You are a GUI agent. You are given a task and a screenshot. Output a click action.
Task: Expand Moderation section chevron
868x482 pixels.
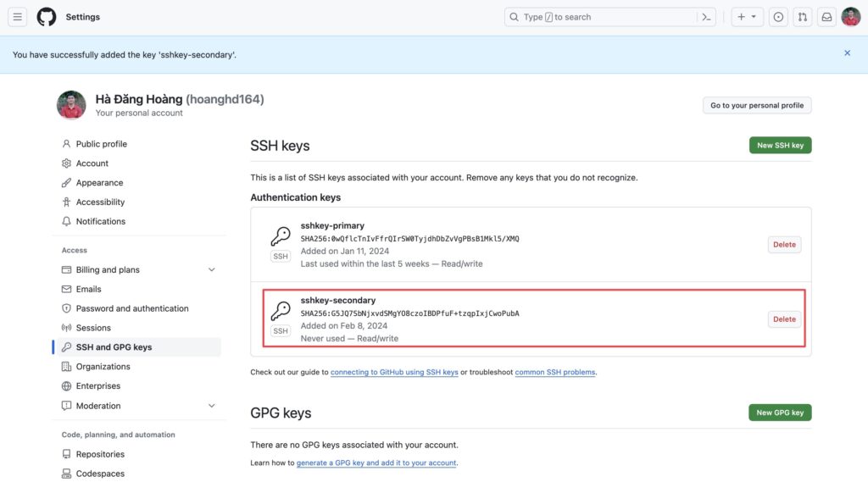pos(211,406)
